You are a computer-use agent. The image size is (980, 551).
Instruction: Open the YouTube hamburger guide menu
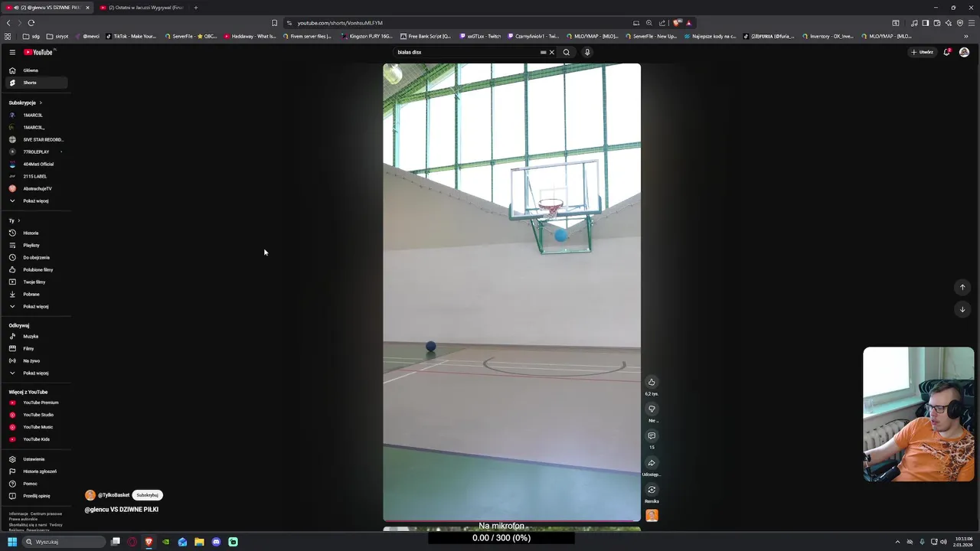click(12, 52)
